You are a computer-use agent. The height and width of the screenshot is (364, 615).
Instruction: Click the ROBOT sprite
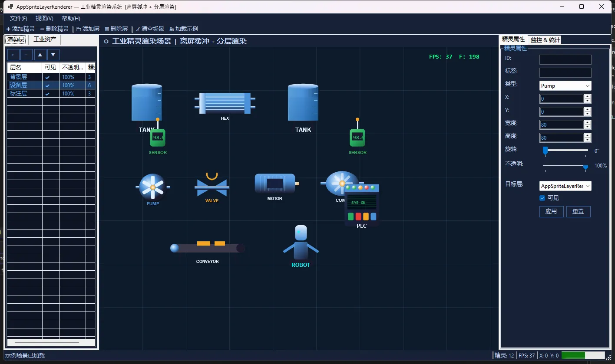(301, 245)
